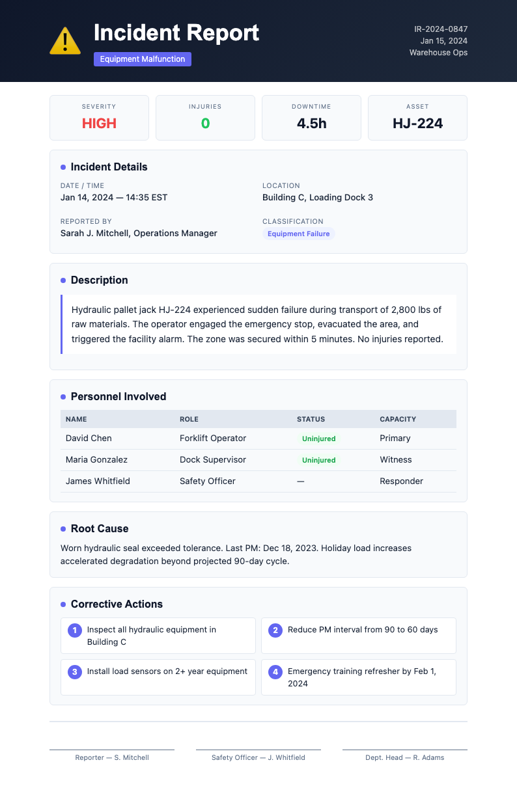Select the Equipment Malfunction badge in header
The height and width of the screenshot is (812, 517).
point(143,59)
